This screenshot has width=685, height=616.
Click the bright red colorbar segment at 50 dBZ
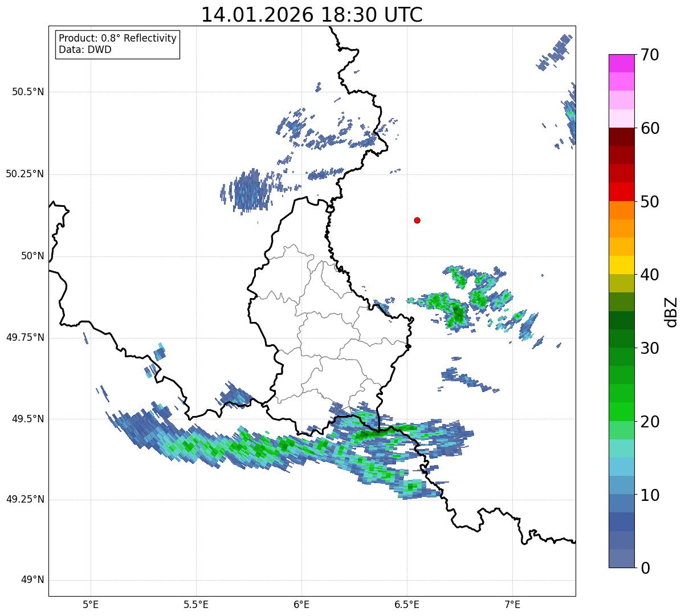tap(622, 191)
